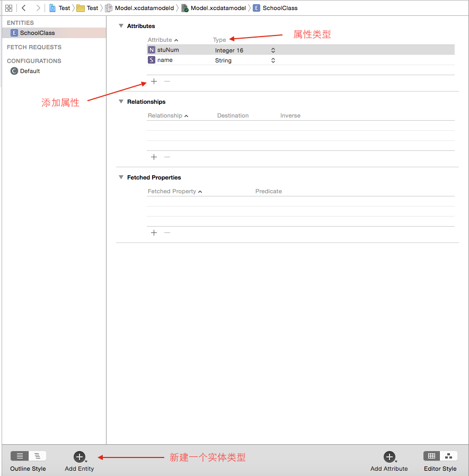Remove relationship with minus button
The image size is (469, 476).
coord(167,157)
